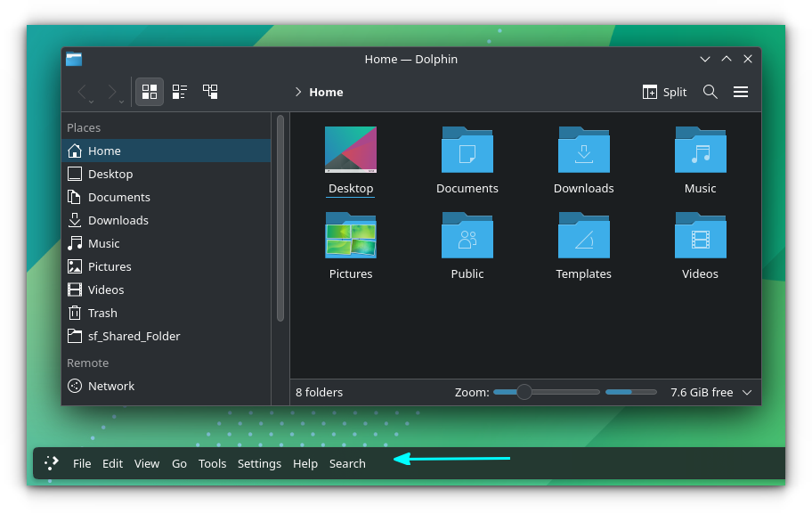
Task: Open the hamburger menu in Dolphin toolbar
Action: click(740, 92)
